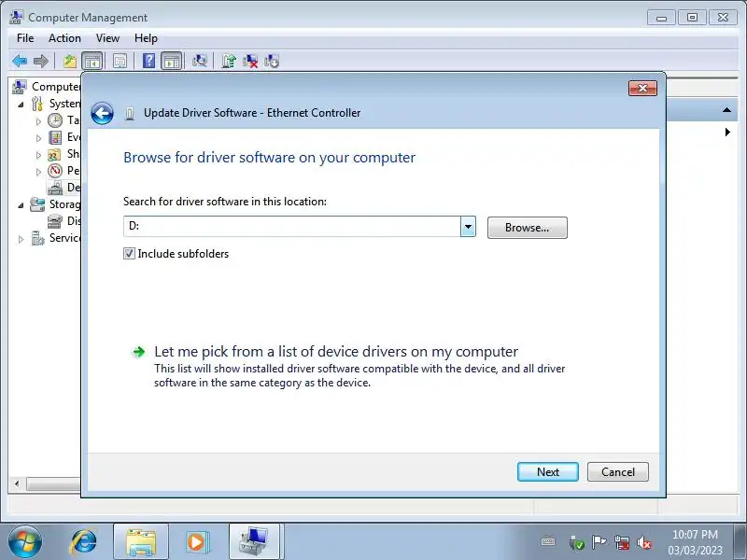747x560 pixels.
Task: Collapse the Actions pane section up arrow
Action: point(726,110)
